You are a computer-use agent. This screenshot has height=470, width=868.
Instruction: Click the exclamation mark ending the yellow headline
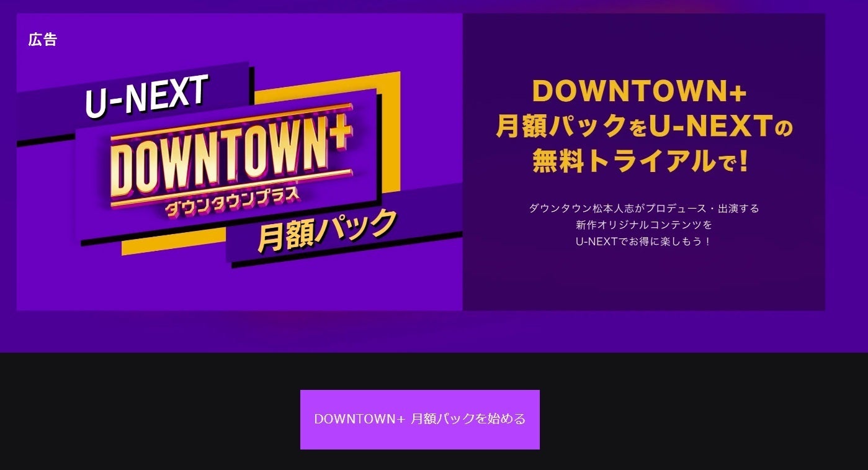[744, 161]
